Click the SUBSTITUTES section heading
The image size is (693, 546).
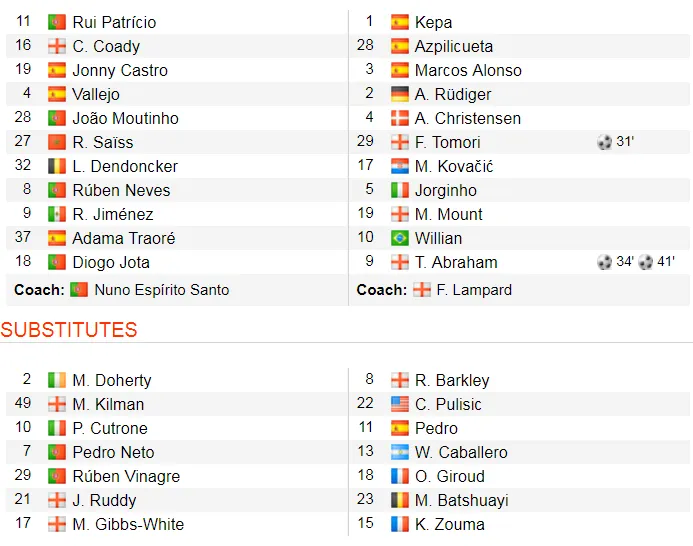tap(69, 330)
